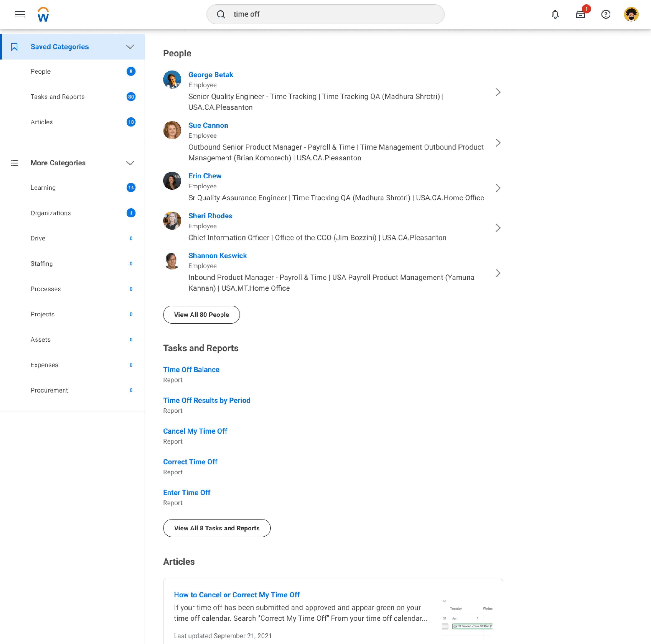The image size is (651, 644).
Task: Open the Time Off Balance report
Action: [191, 369]
